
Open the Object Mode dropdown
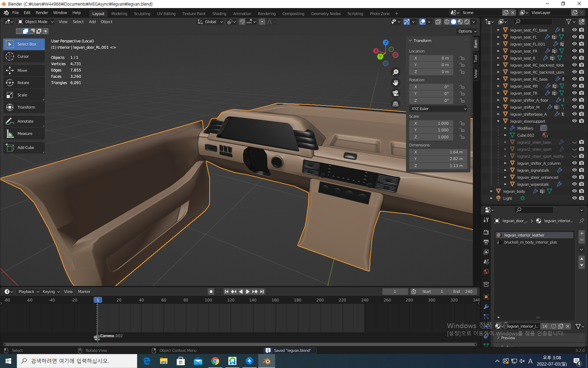(36, 22)
